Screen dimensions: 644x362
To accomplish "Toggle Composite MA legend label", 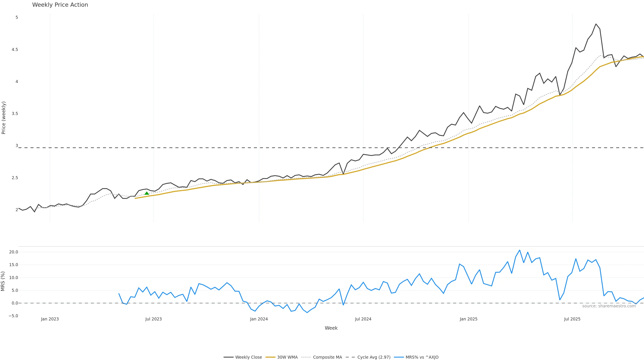I will (327, 357).
